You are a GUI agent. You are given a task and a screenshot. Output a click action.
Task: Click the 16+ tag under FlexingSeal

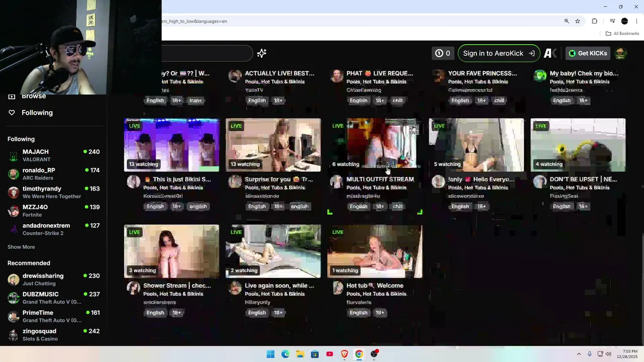[583, 207]
